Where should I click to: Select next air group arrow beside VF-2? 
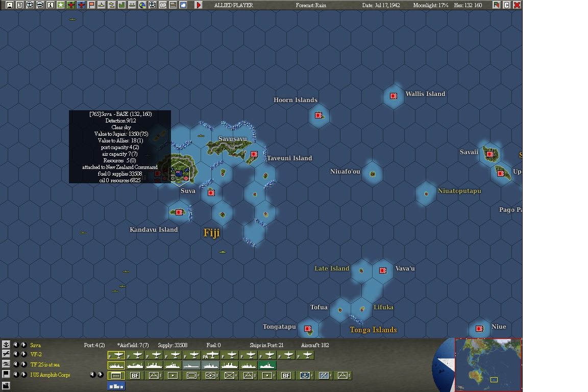tap(23, 354)
